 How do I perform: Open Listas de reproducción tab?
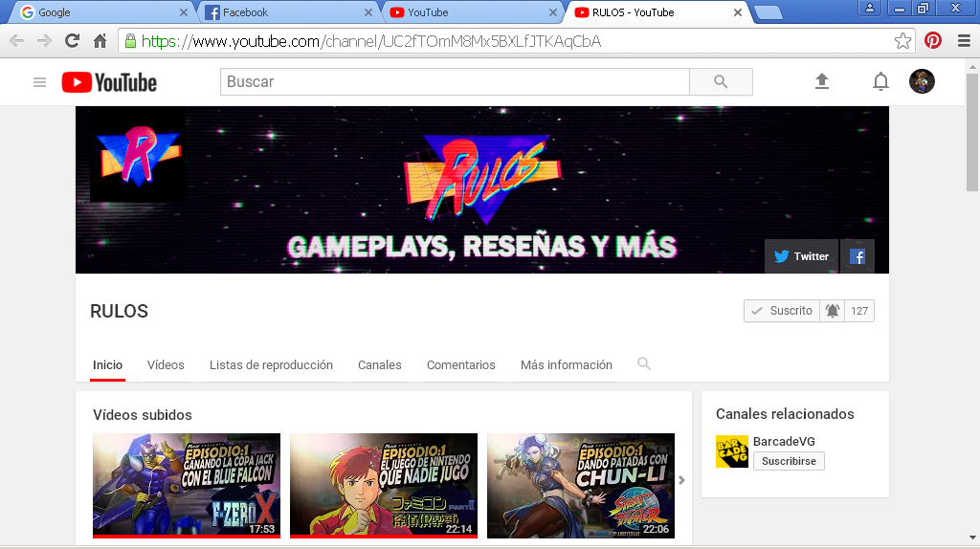(271, 364)
